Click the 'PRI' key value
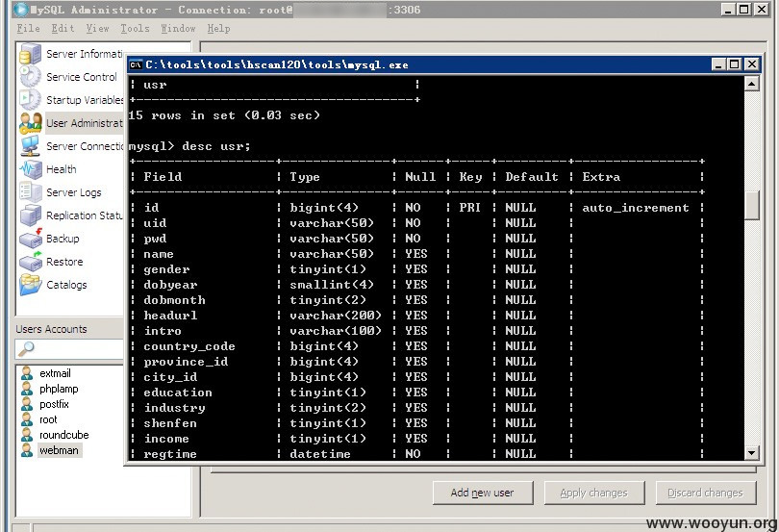This screenshot has width=779, height=532. point(470,208)
